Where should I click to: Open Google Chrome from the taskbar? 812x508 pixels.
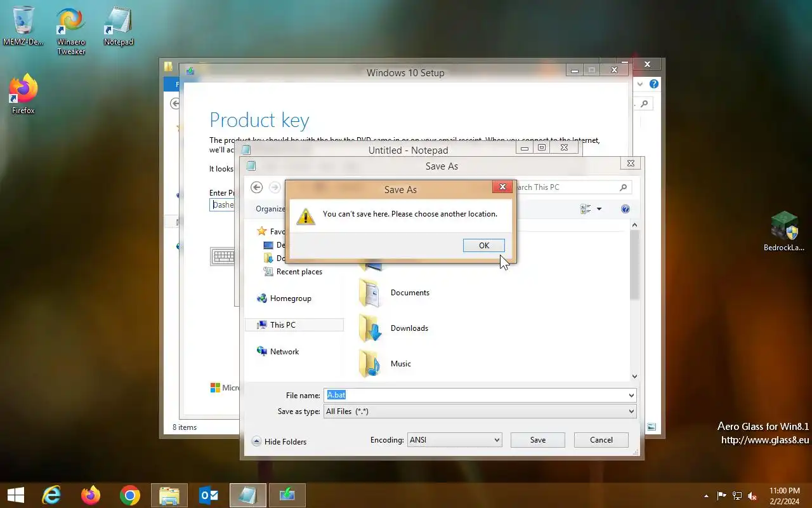pyautogui.click(x=130, y=495)
